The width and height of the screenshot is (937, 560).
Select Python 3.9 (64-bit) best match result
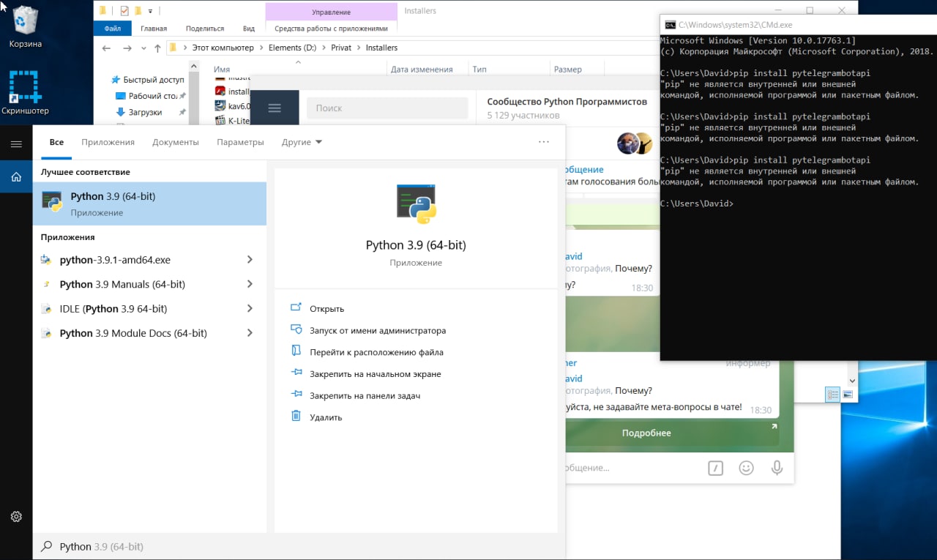click(x=150, y=204)
